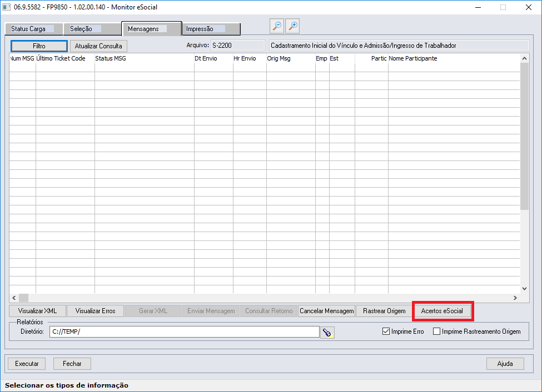Open Acertos eSocial

[442, 311]
